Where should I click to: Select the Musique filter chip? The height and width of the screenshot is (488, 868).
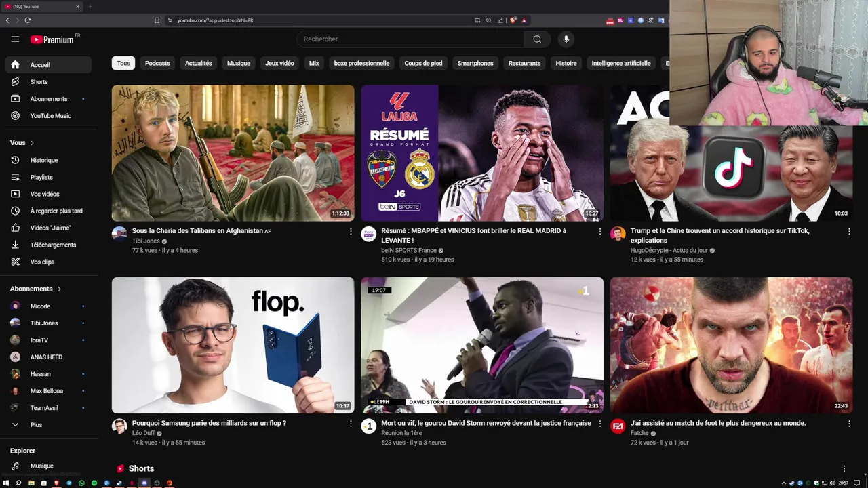pos(239,63)
